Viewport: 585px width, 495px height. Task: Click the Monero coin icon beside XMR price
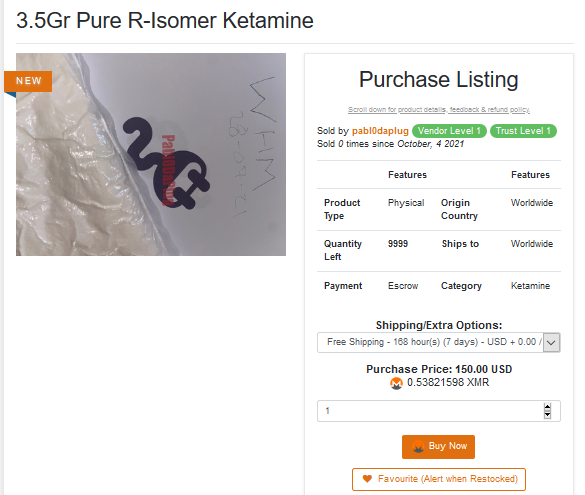click(x=396, y=383)
